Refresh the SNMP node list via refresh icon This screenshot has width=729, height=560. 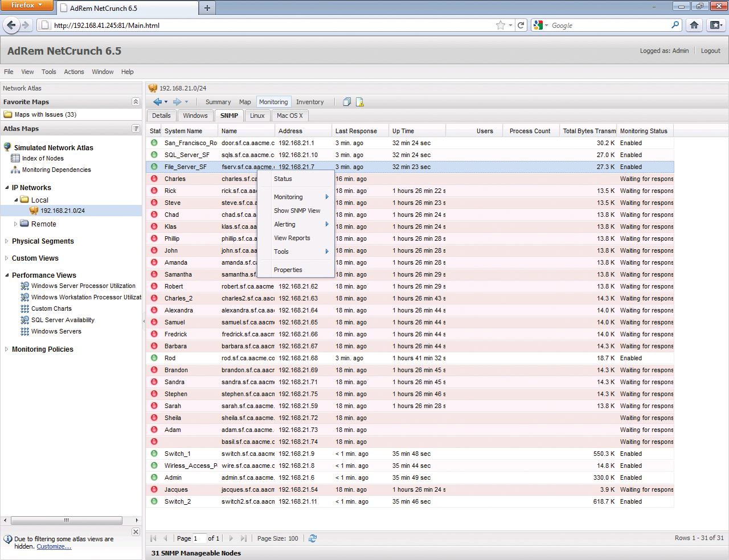point(312,538)
